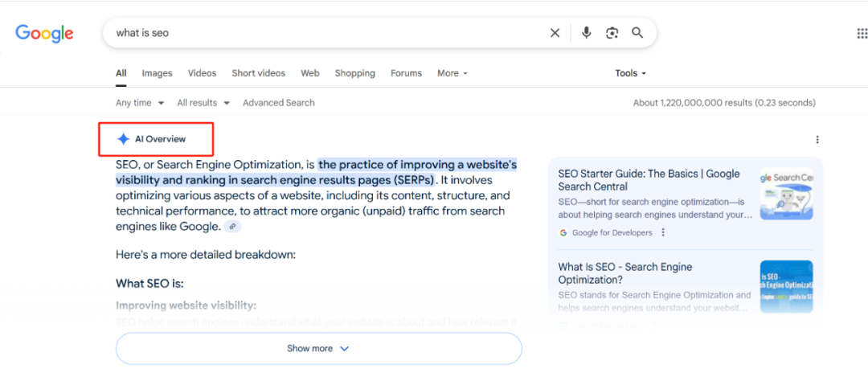Screen dimensions: 868x377
Task: Open the Any time filter dropdown
Action: click(x=140, y=103)
